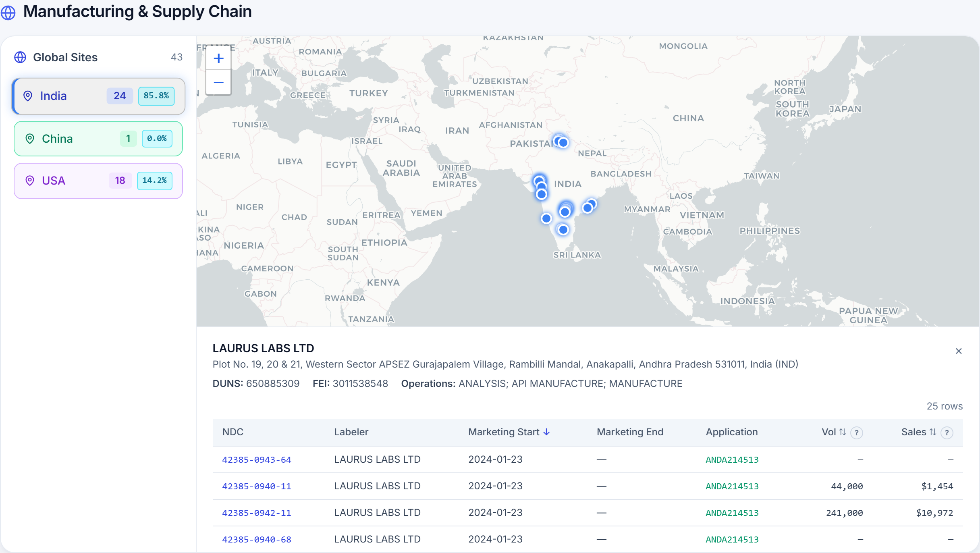Sort by Sales using sort arrows
Image resolution: width=980 pixels, height=553 pixels.
click(x=933, y=432)
